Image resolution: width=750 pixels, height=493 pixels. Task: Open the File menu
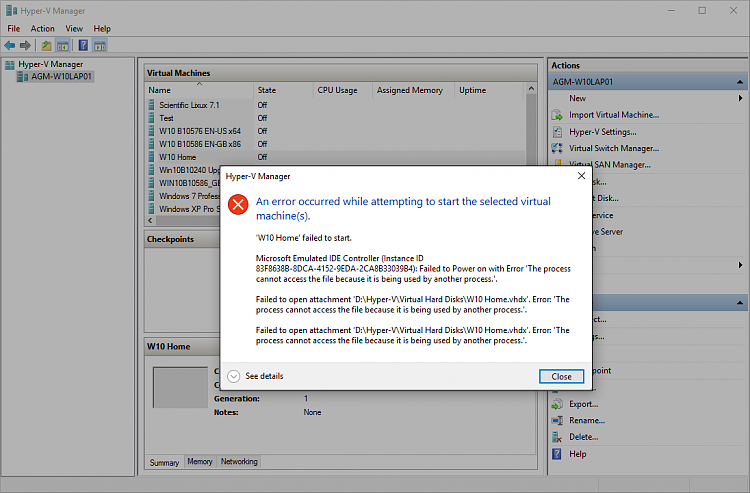(14, 28)
